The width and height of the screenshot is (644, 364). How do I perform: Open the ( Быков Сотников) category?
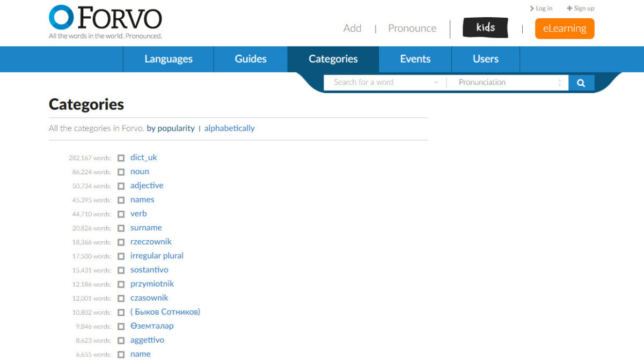(x=165, y=311)
